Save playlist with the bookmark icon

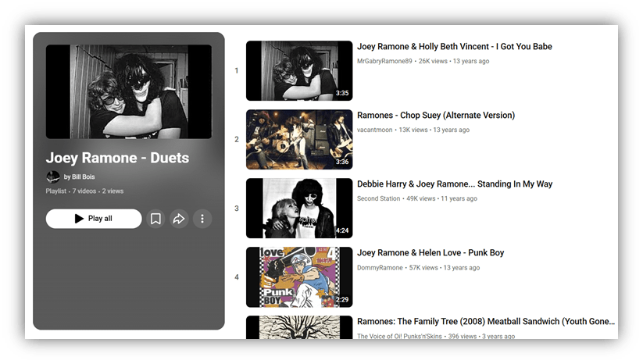point(155,219)
